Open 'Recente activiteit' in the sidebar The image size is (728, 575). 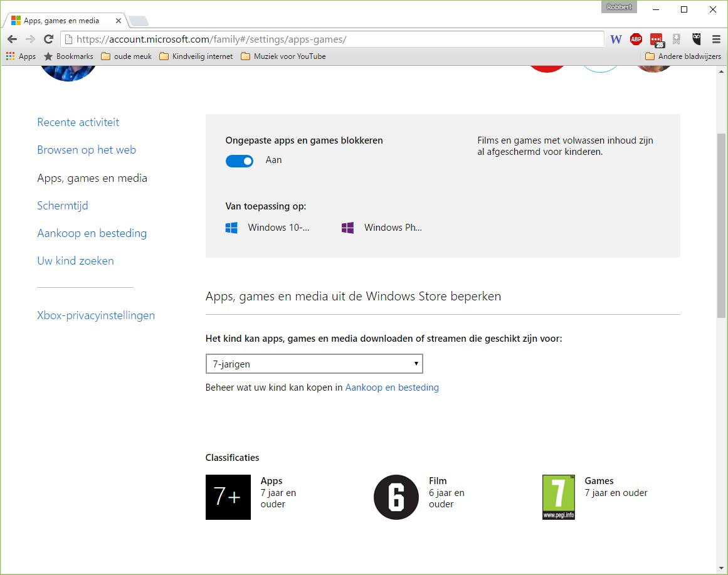click(78, 122)
